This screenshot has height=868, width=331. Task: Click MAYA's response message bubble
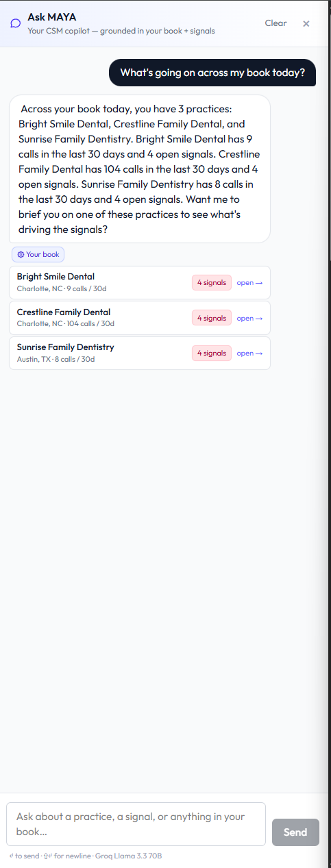tap(140, 169)
